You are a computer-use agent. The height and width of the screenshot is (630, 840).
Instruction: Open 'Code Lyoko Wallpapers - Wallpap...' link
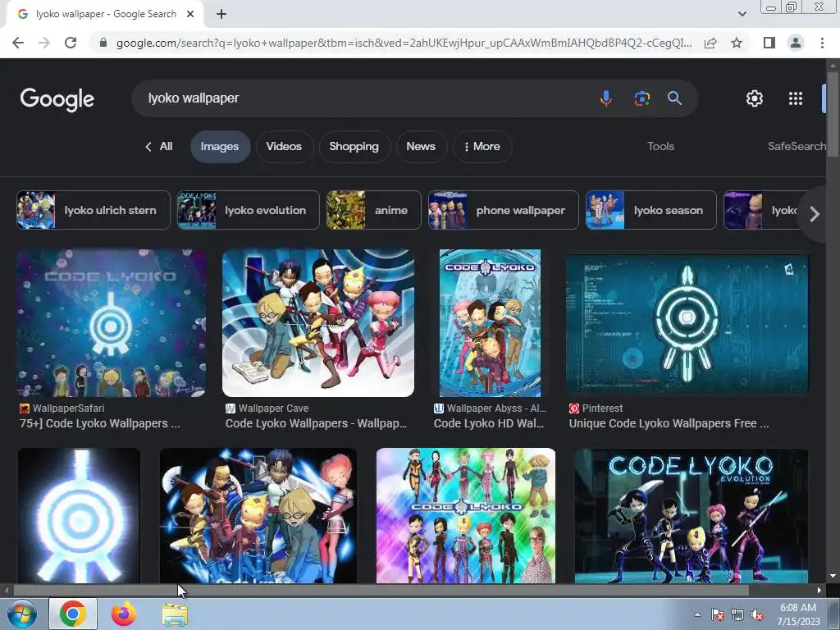click(316, 424)
